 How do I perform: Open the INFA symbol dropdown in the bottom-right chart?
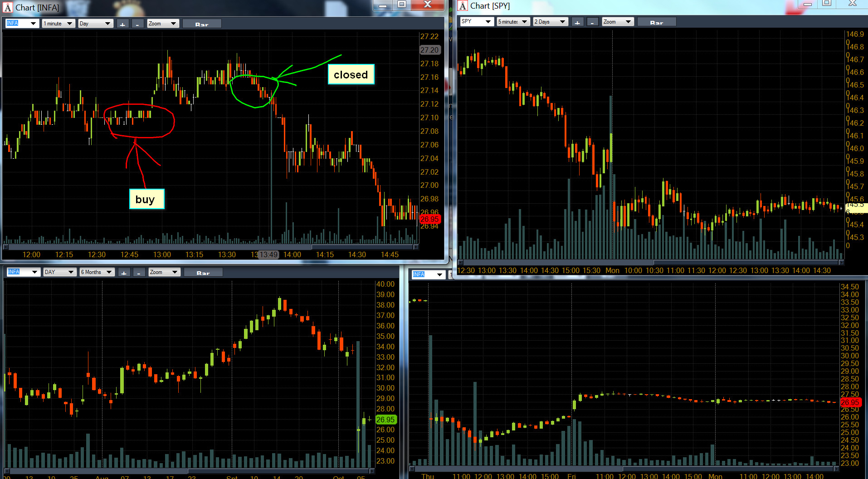coord(429,274)
